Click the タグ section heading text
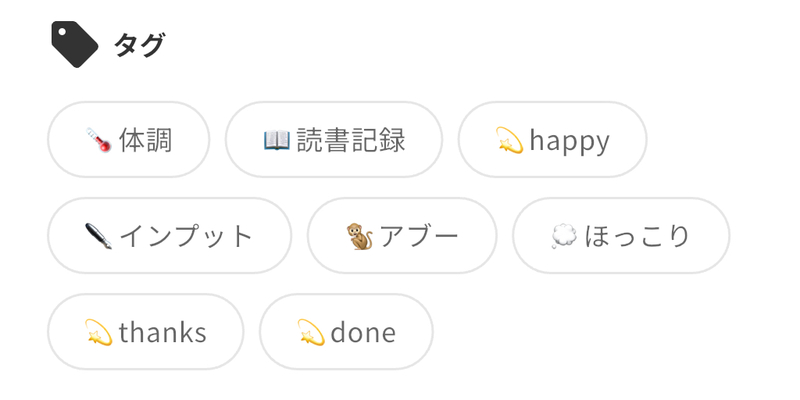800x400 pixels. coord(139,45)
